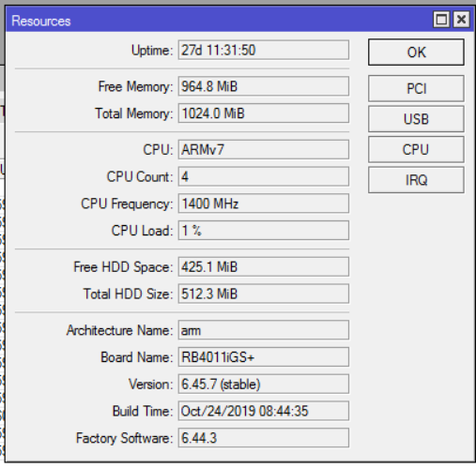This screenshot has width=476, height=468.
Task: Close the Resources window
Action: click(x=461, y=20)
